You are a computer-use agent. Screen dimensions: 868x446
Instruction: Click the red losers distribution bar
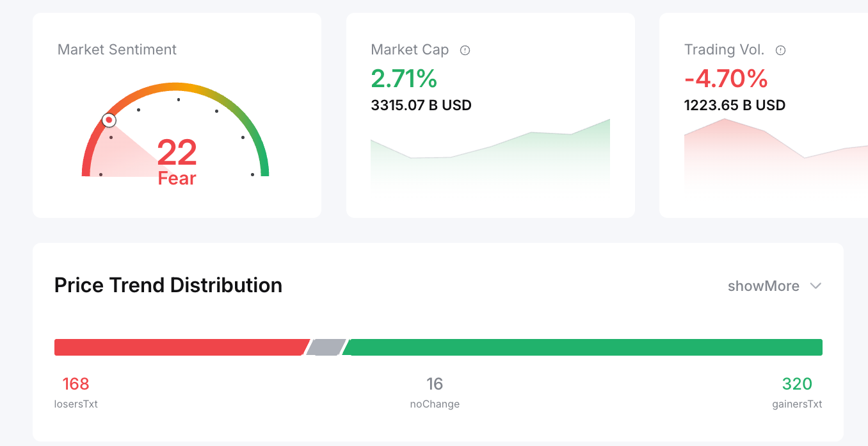pos(179,347)
